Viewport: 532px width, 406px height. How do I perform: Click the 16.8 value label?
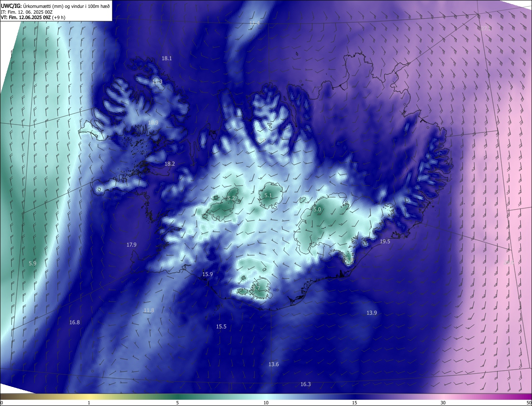(74, 323)
